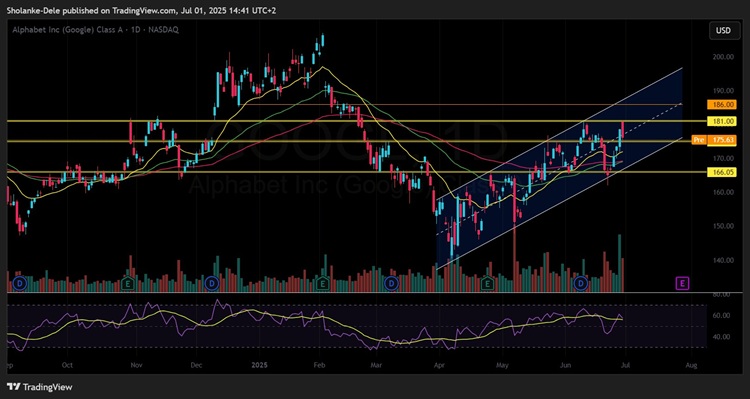Click the purple upcoming earnings E marker

pyautogui.click(x=682, y=284)
